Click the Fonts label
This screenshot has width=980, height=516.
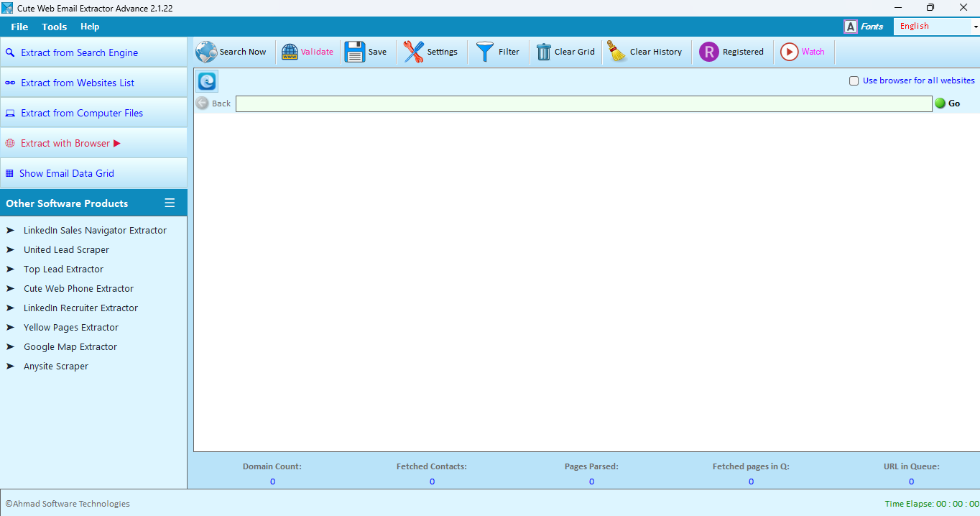872,27
